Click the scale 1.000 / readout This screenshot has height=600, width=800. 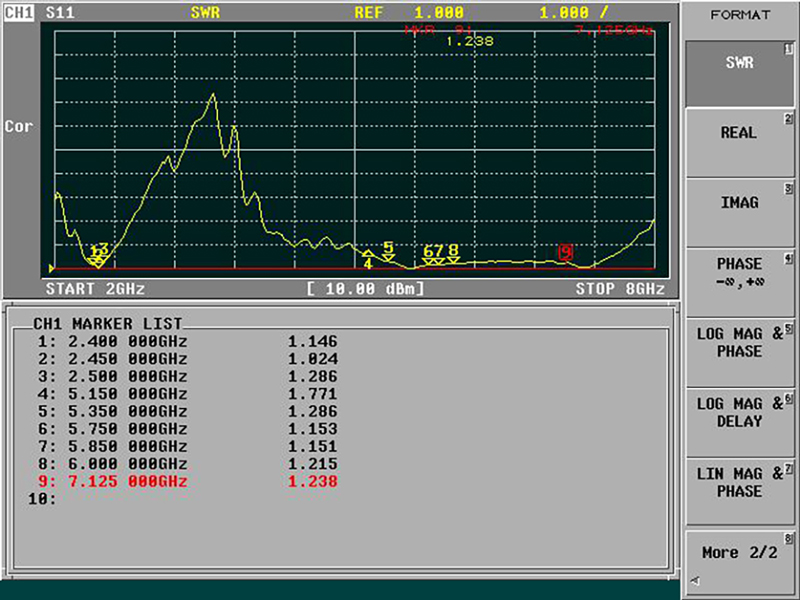click(x=573, y=12)
